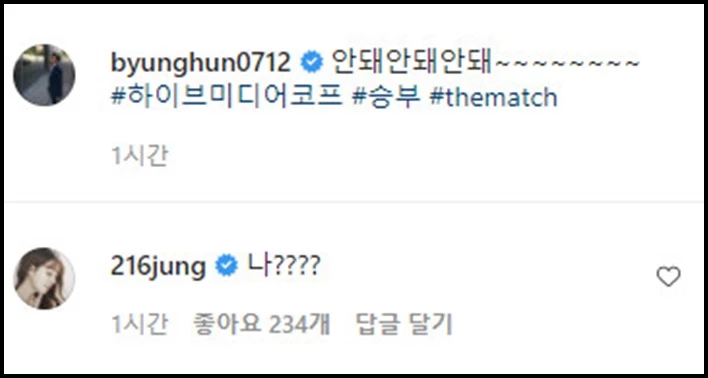Viewport: 708px width, 378px height.
Task: View likes via 좋아요 234개
Action: [262, 324]
